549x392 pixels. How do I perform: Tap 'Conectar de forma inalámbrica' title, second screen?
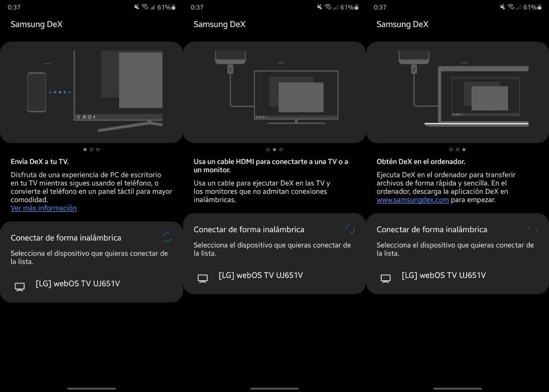click(x=249, y=230)
